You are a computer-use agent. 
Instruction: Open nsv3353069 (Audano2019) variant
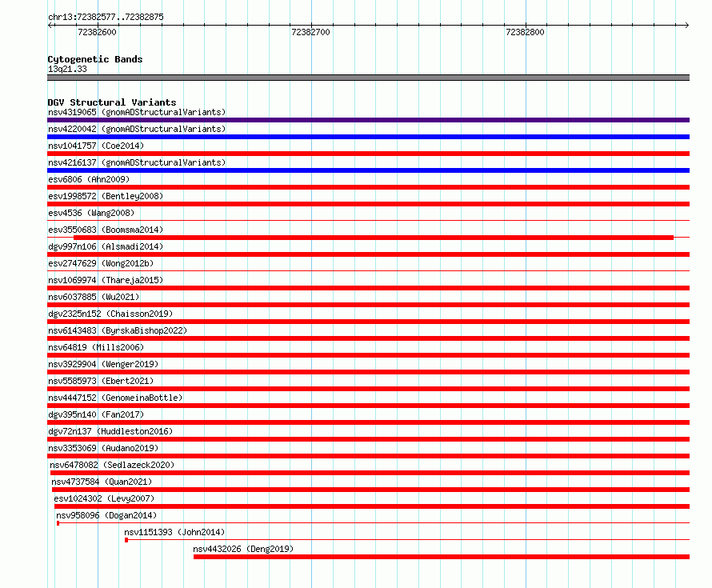pos(103,448)
